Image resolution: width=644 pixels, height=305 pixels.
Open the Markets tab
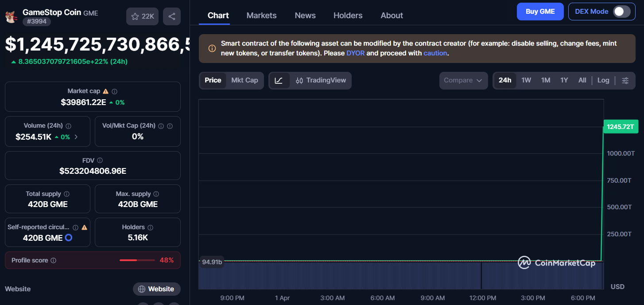click(x=261, y=16)
